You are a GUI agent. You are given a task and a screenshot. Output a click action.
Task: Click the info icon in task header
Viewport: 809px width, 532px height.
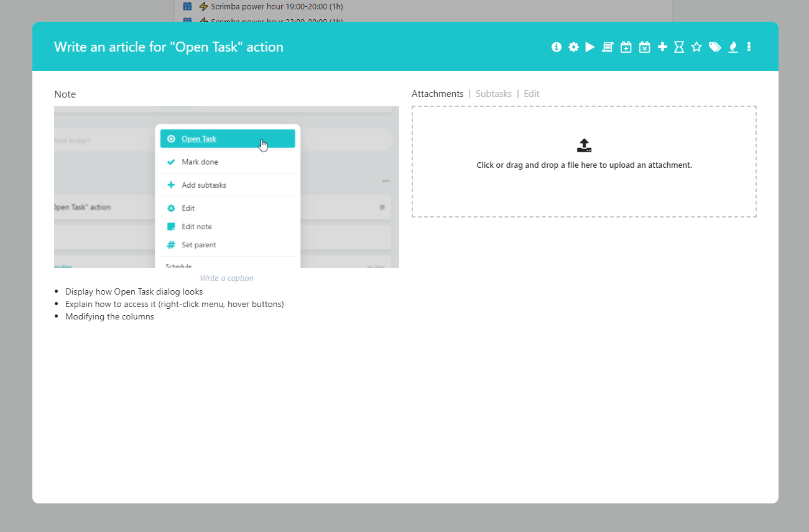[557, 47]
